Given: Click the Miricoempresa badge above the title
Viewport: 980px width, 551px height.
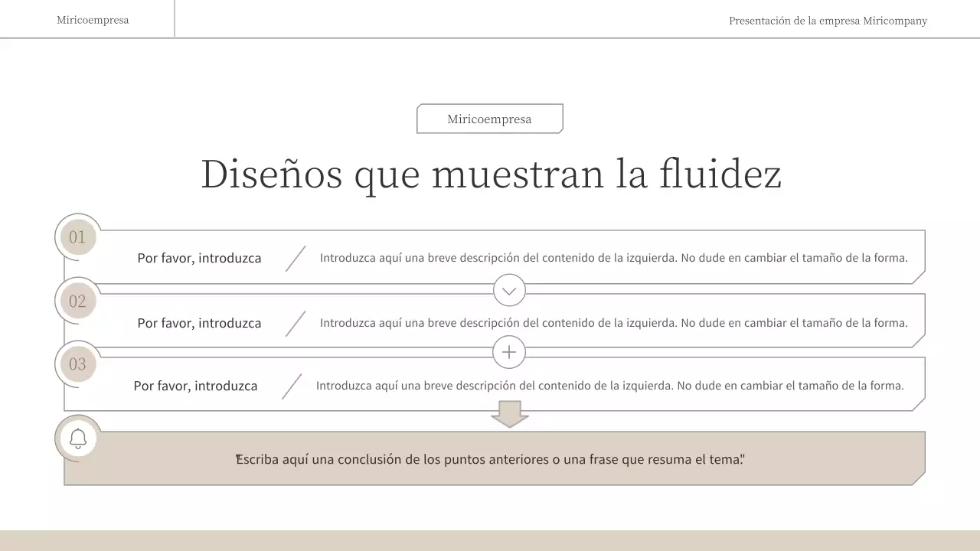Looking at the screenshot, I should [x=490, y=119].
